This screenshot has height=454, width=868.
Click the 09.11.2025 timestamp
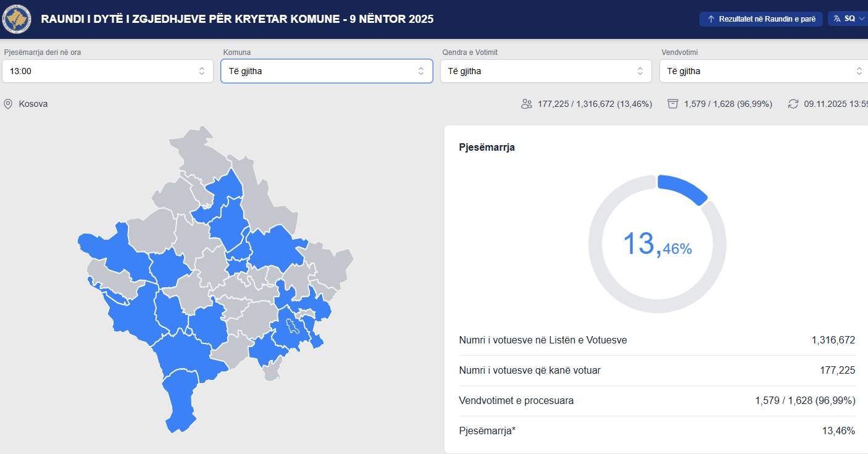point(836,104)
